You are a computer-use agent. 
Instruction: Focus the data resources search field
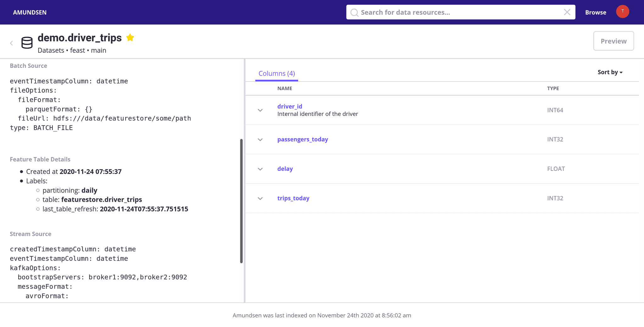tap(461, 12)
